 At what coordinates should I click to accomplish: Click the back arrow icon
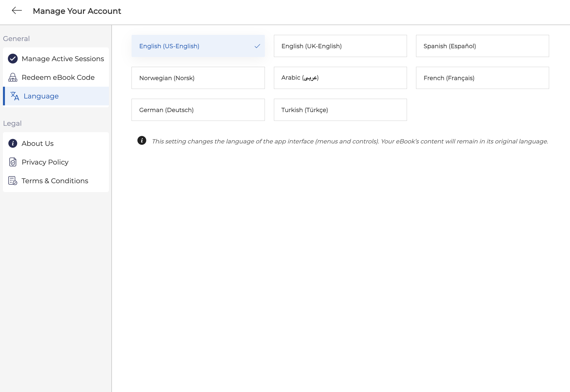tap(17, 11)
